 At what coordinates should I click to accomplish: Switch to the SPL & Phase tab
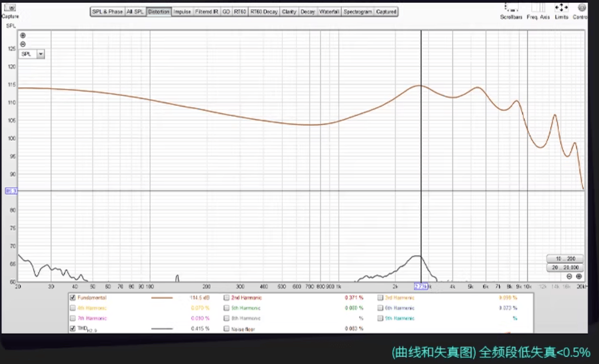pos(107,12)
